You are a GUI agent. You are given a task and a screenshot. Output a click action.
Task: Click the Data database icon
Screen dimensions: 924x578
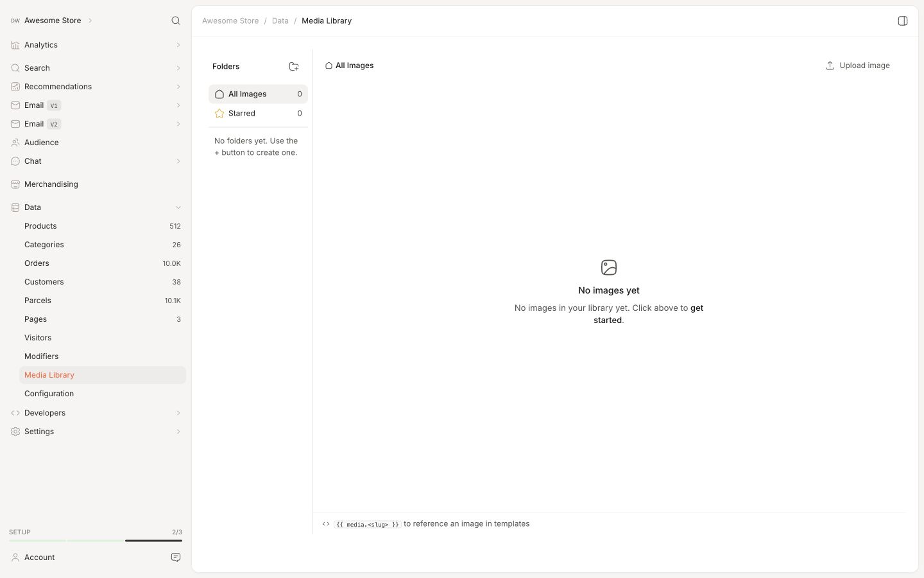coord(15,207)
